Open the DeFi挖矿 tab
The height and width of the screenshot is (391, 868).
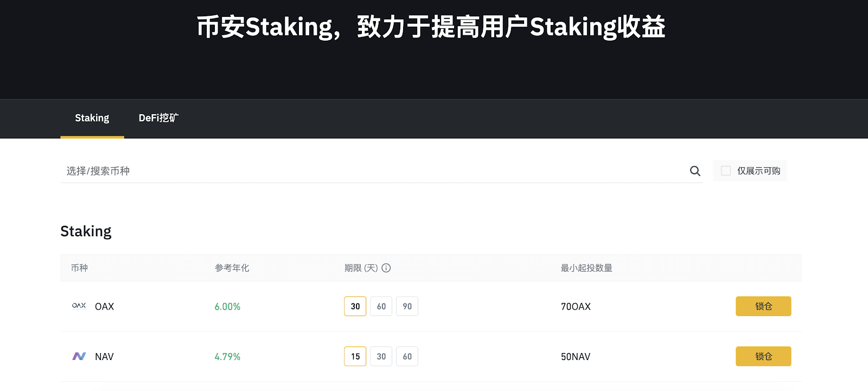pos(158,118)
